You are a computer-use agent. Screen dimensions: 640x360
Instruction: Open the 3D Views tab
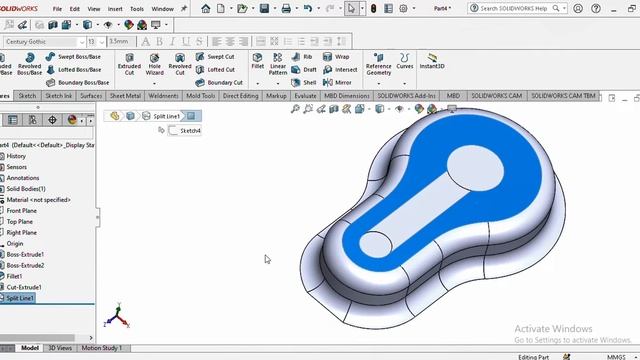[60, 348]
